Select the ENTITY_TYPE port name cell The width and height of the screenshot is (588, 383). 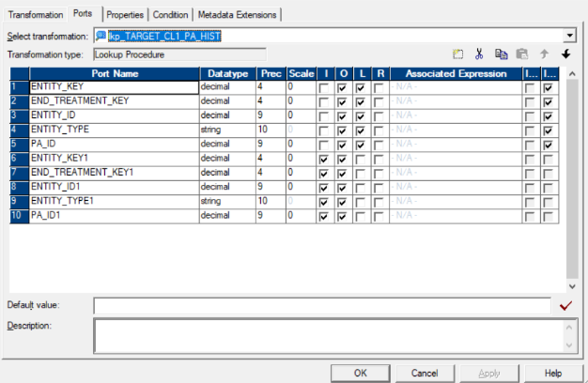114,130
